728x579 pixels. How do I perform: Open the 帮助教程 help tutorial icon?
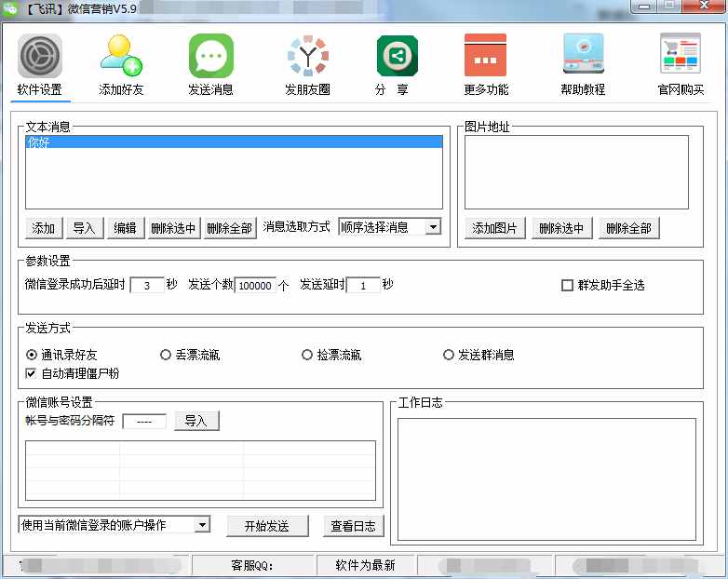tap(583, 54)
